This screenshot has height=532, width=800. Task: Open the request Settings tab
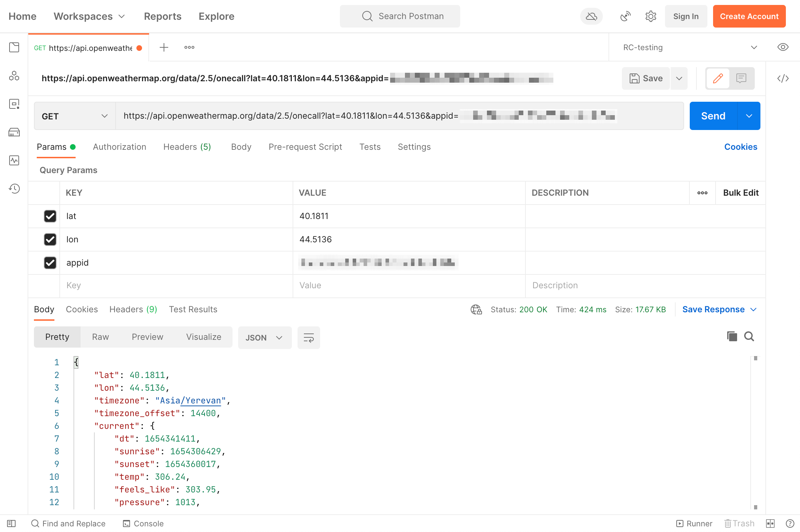(x=414, y=147)
